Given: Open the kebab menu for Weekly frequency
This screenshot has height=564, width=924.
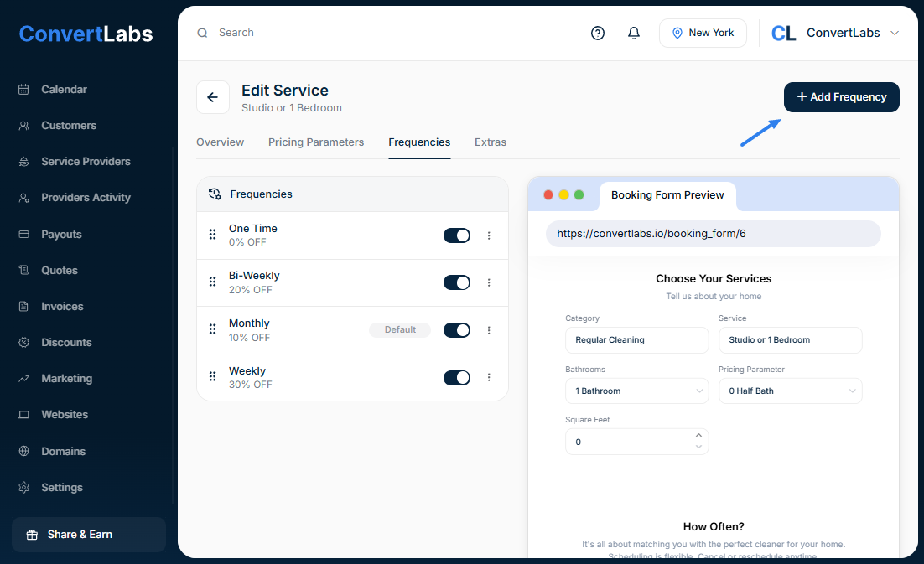Looking at the screenshot, I should pos(489,378).
